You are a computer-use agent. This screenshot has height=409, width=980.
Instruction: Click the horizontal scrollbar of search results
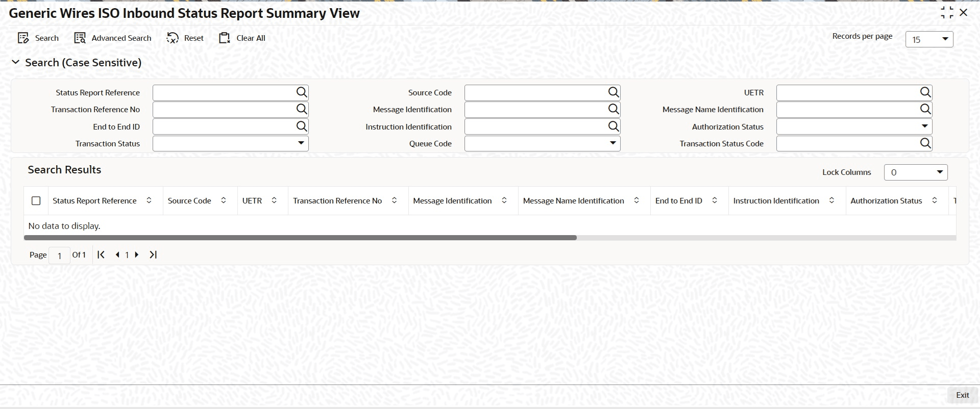coord(300,238)
